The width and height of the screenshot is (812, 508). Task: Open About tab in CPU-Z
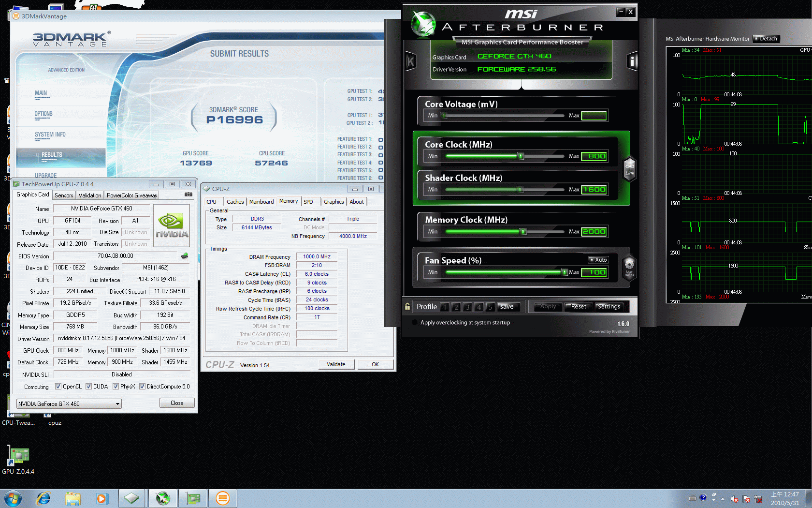pos(357,202)
